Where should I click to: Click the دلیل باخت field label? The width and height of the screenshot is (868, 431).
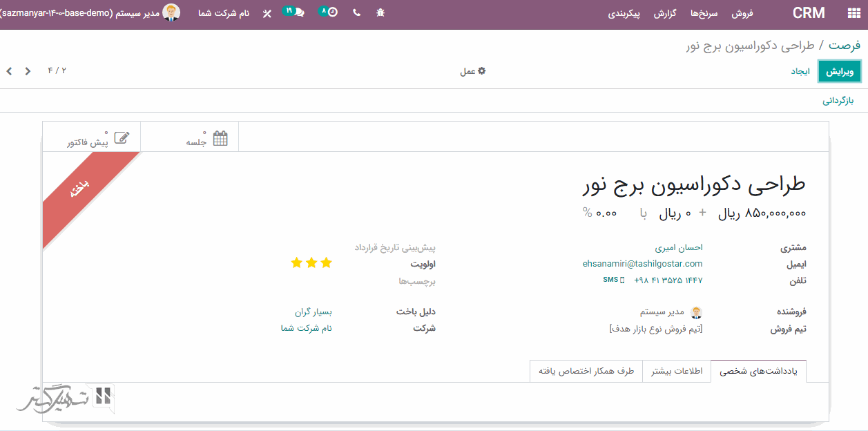pyautogui.click(x=416, y=312)
